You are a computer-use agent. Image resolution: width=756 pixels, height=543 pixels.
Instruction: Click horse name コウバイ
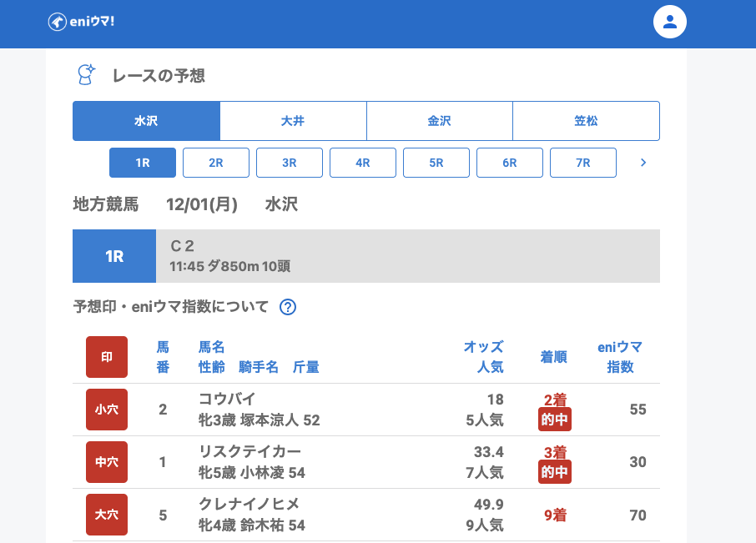pyautogui.click(x=227, y=399)
